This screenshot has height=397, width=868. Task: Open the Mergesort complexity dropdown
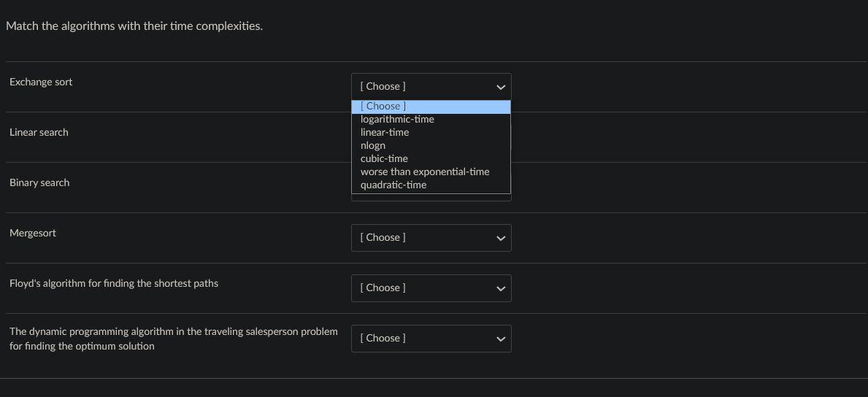pos(423,238)
